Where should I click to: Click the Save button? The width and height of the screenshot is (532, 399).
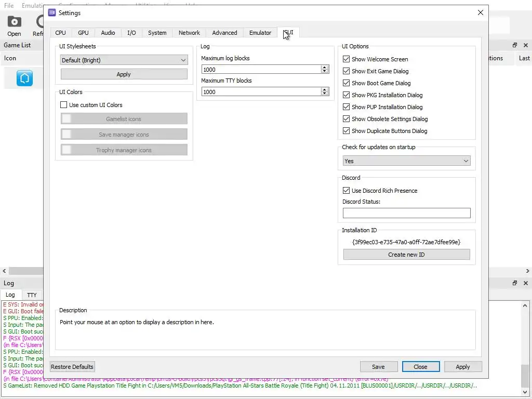(x=378, y=367)
